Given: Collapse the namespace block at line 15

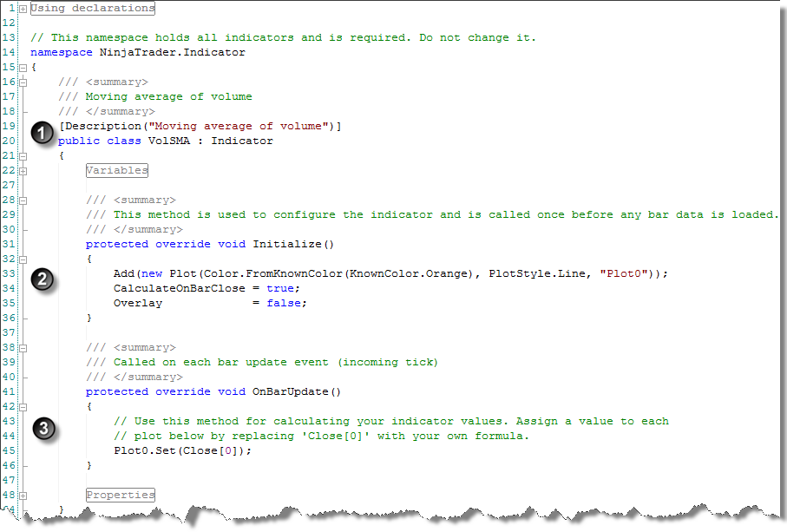Looking at the screenshot, I should pos(23,68).
